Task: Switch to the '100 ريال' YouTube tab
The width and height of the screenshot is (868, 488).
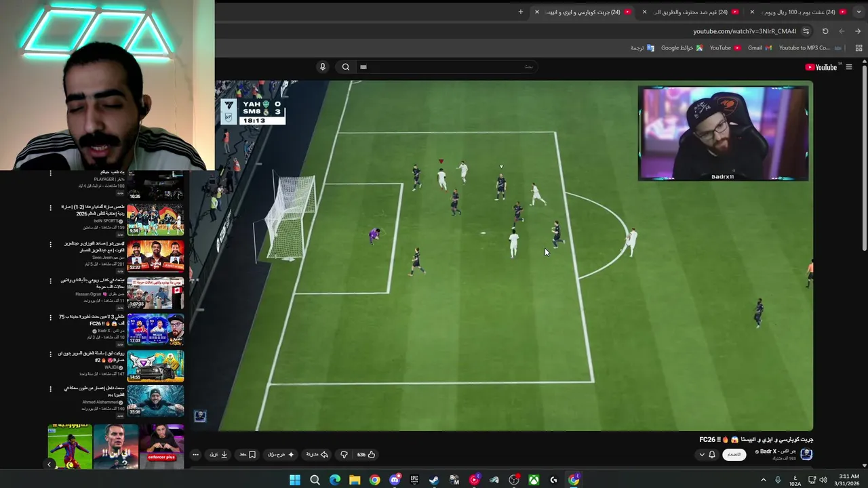Action: (x=800, y=12)
